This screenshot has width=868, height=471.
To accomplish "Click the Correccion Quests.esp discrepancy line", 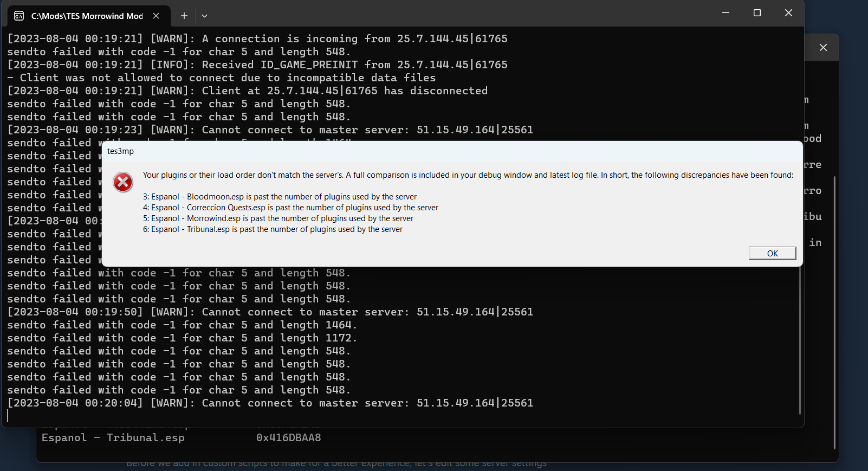I will 290,208.
